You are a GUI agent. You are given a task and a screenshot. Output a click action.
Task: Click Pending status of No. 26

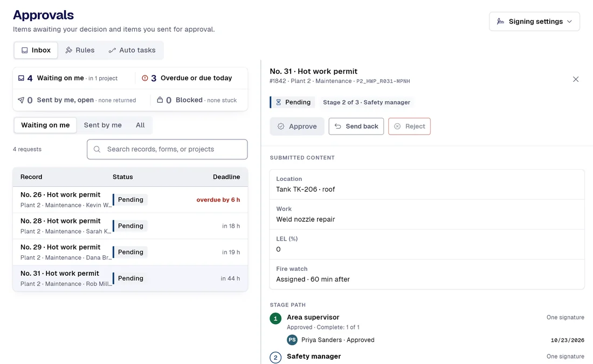coord(130,199)
